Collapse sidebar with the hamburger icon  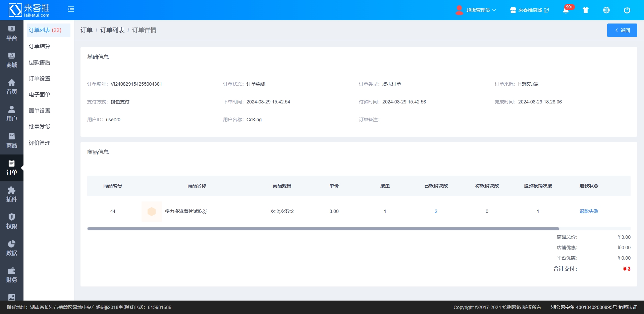coord(71,9)
